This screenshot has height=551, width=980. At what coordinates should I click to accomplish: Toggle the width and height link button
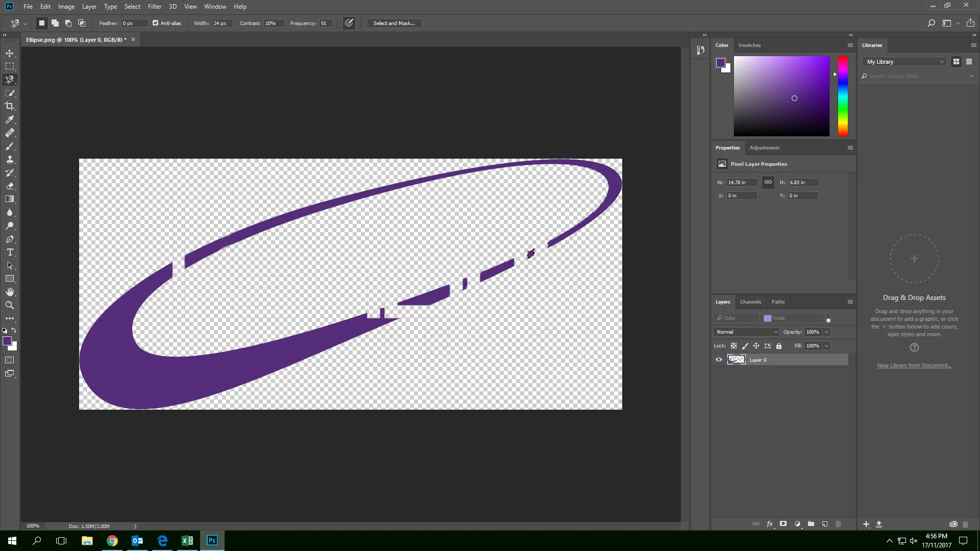pos(768,182)
